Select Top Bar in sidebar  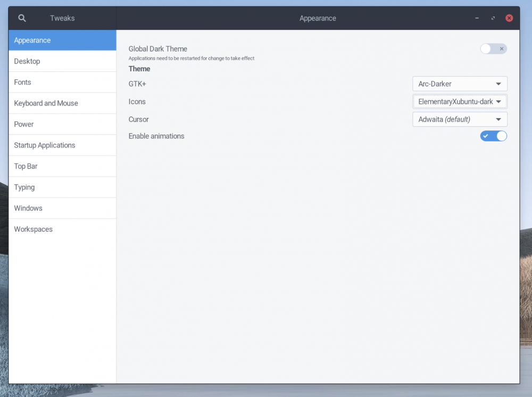pyautogui.click(x=62, y=166)
